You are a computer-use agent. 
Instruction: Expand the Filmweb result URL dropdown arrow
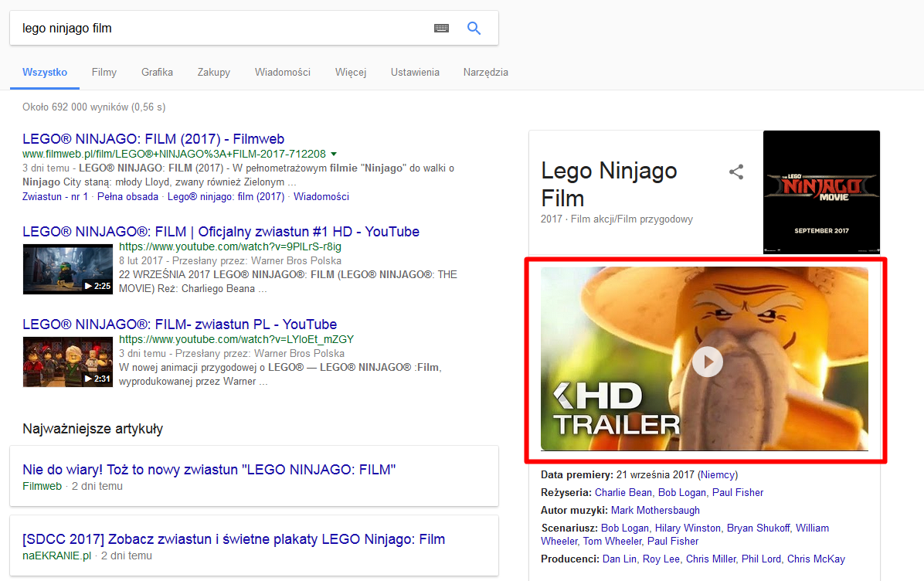pos(334,154)
